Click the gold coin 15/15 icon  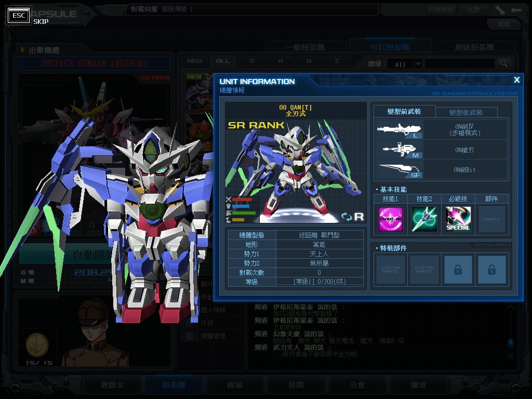point(37,345)
